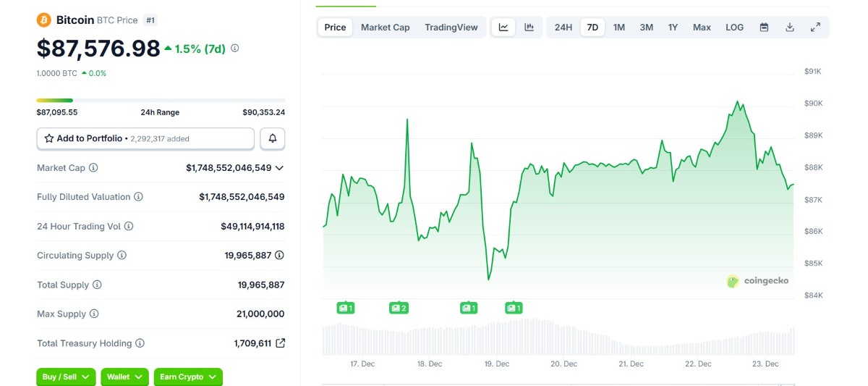Click the Fully Diluted Valuation amount
Screen dimensions: 868x386
pyautogui.click(x=242, y=197)
